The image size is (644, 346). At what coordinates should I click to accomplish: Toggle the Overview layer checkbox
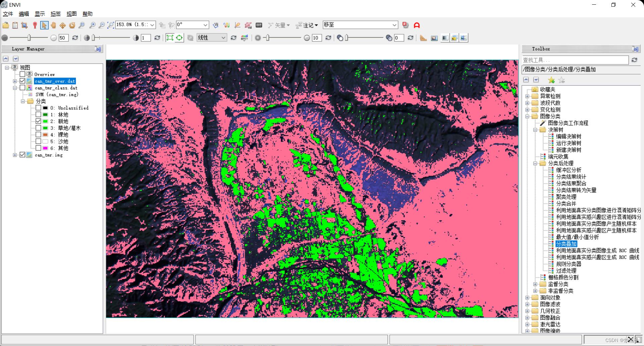[x=22, y=74]
